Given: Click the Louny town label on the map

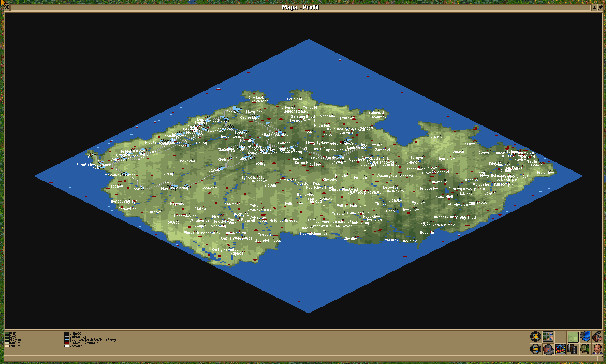Looking at the screenshot, I should [x=201, y=143].
